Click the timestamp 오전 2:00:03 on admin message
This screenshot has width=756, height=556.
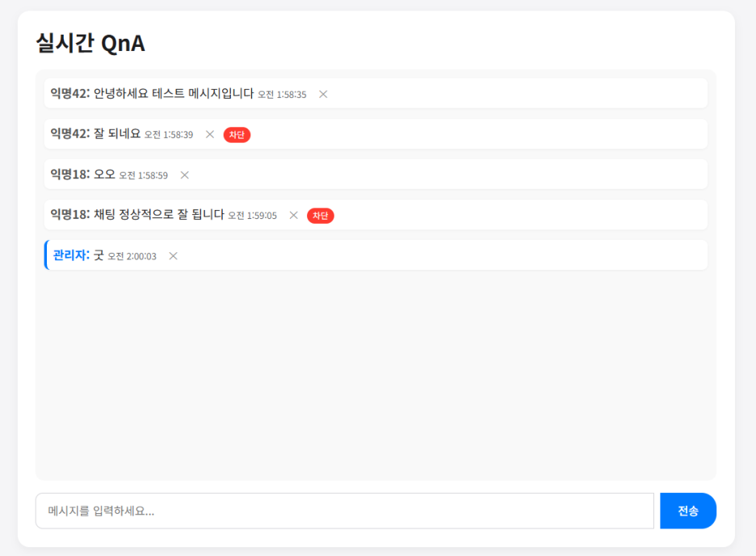132,256
